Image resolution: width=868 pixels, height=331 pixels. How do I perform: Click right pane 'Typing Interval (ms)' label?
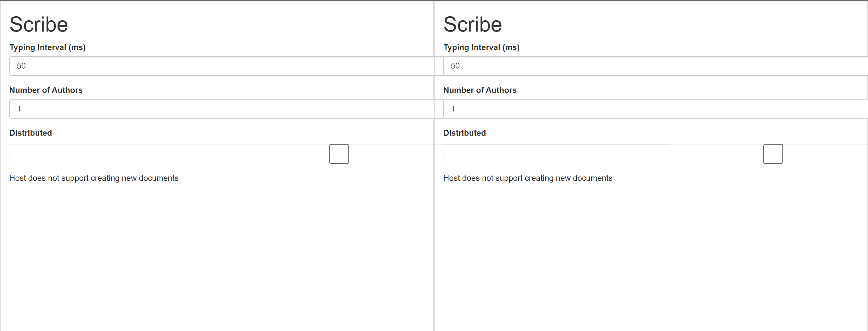481,47
